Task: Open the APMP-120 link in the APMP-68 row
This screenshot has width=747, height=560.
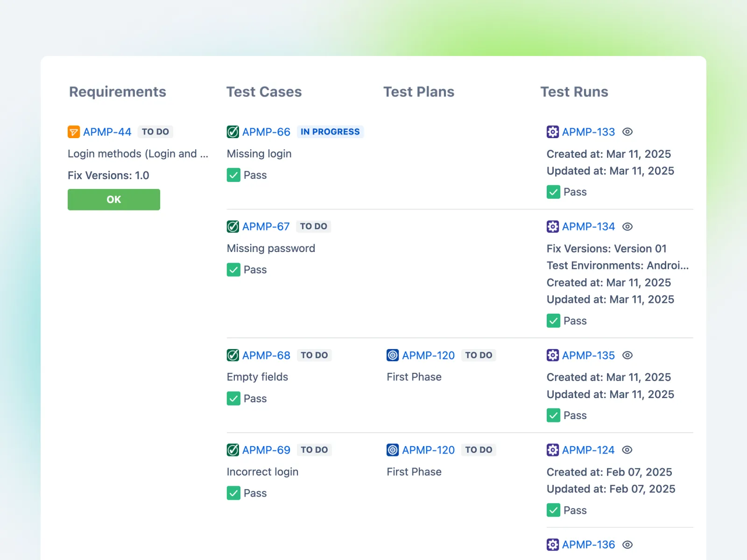Action: coord(428,356)
